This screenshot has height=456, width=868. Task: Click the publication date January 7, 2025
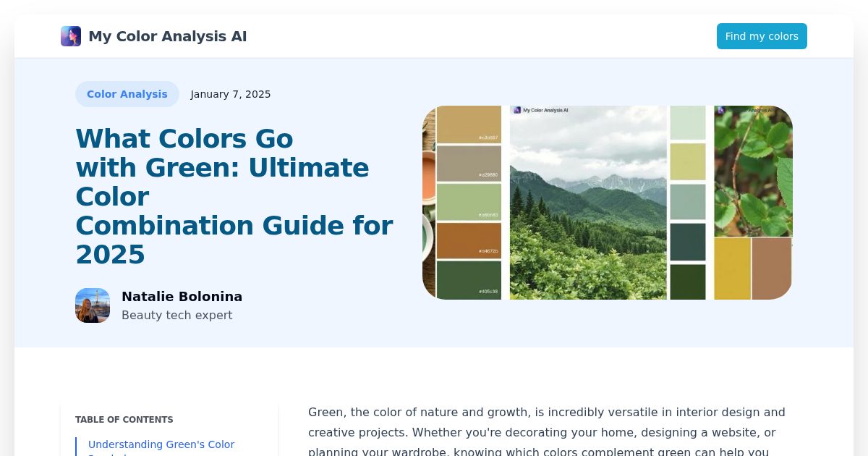231,94
